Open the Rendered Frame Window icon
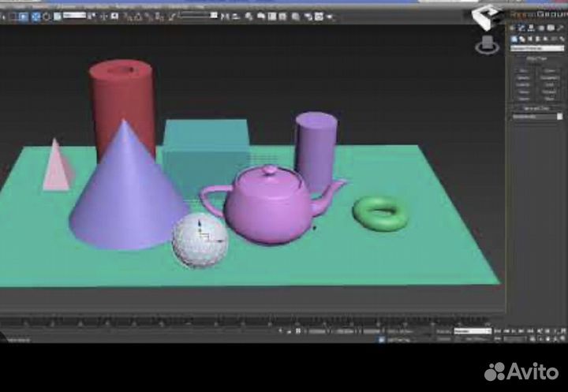The height and width of the screenshot is (392, 568). (319, 17)
